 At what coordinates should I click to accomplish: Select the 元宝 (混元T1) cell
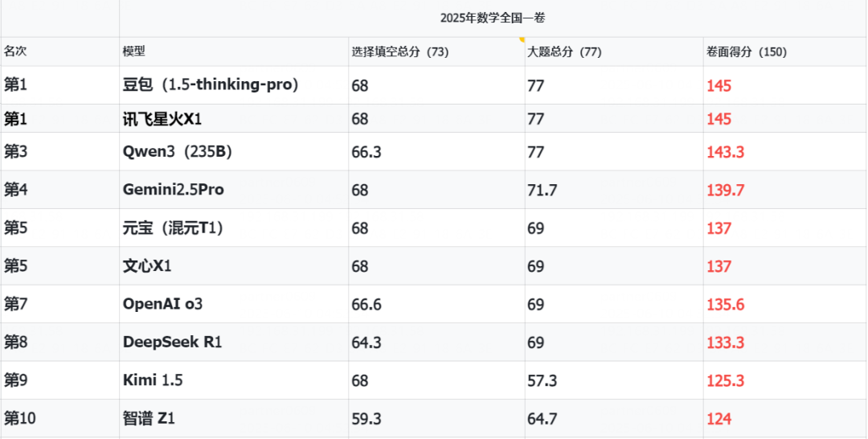234,228
